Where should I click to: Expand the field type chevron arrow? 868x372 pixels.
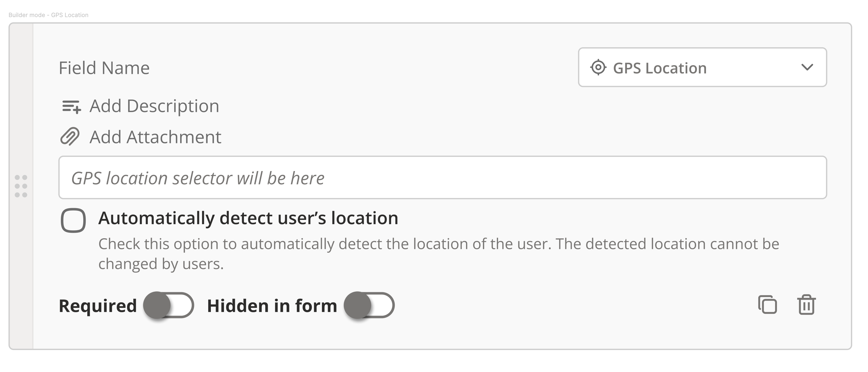(807, 67)
